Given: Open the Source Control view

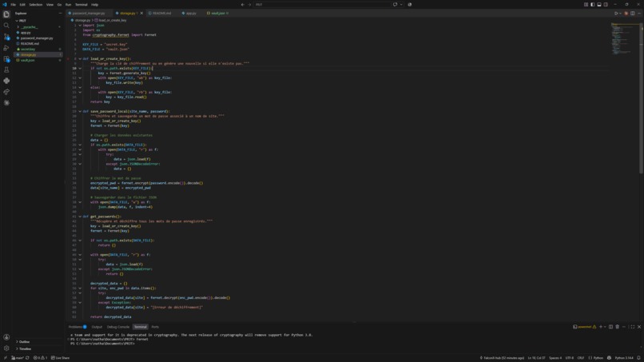Looking at the screenshot, I should click(6, 37).
